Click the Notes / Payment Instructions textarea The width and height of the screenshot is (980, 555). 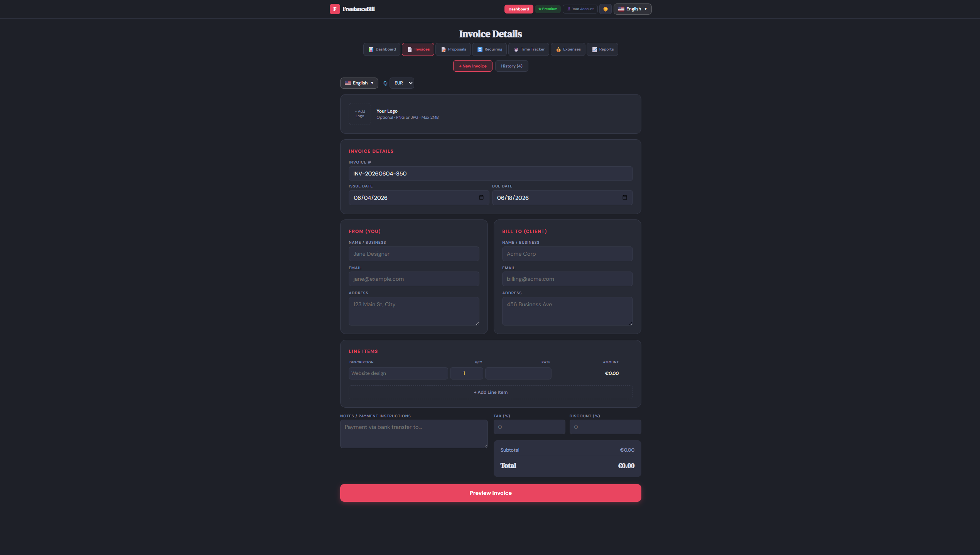point(413,434)
